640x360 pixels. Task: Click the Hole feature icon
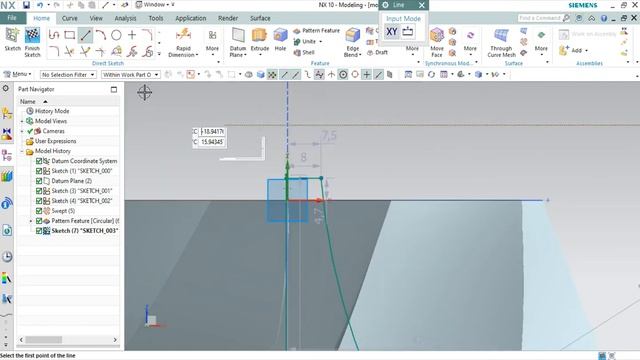(280, 36)
